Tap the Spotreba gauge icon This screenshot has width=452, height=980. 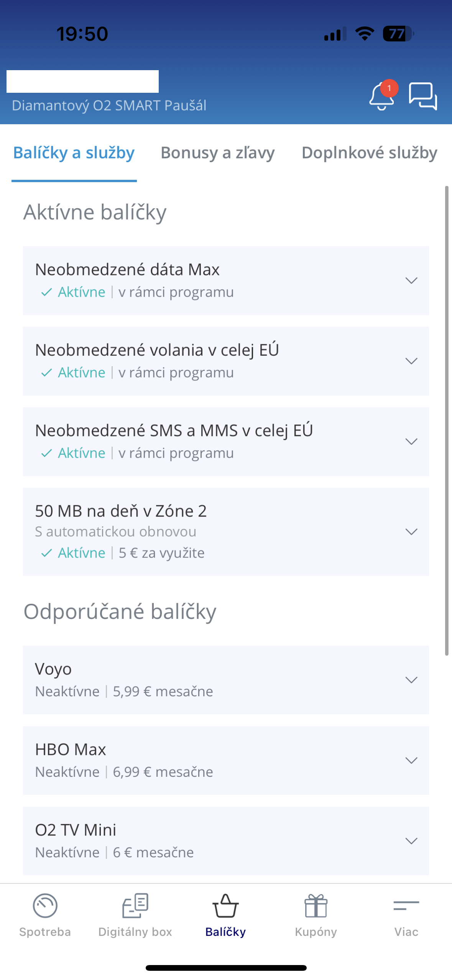point(45,906)
